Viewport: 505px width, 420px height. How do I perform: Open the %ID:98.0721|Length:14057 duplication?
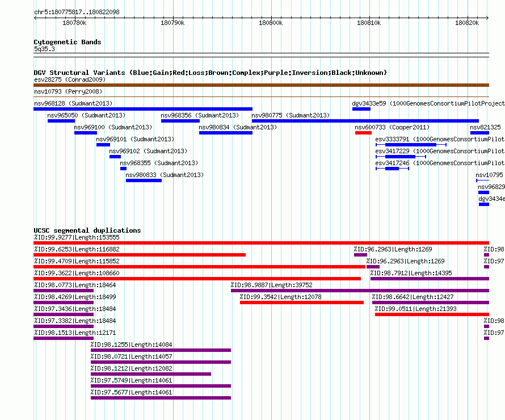132,356
